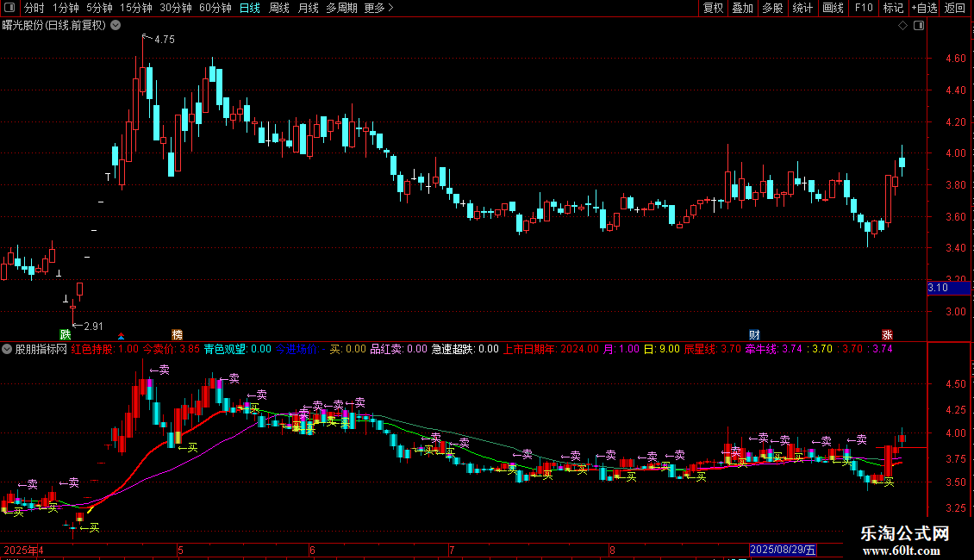Viewport: 974px width, 560px height.
Task: Toggle the left side panel icon
Action: [9, 8]
